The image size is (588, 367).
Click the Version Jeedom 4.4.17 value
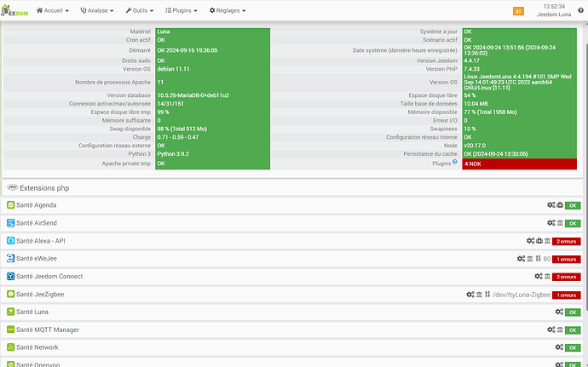472,60
